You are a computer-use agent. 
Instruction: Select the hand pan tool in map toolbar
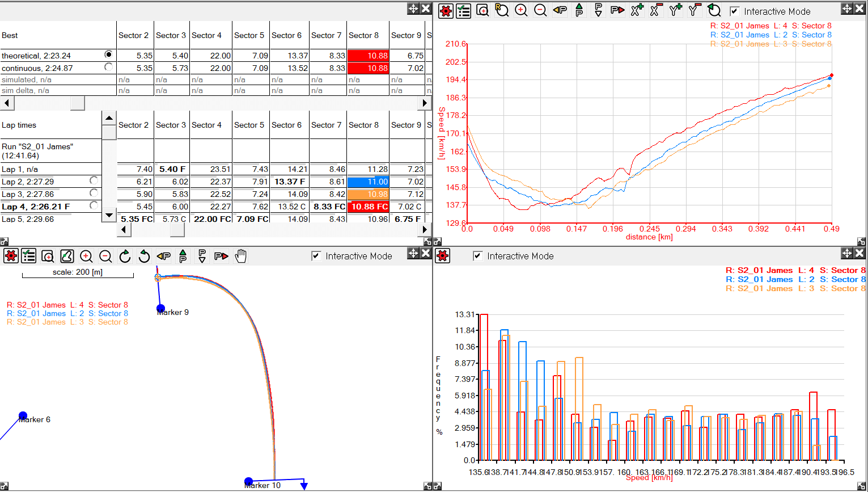[x=241, y=256]
